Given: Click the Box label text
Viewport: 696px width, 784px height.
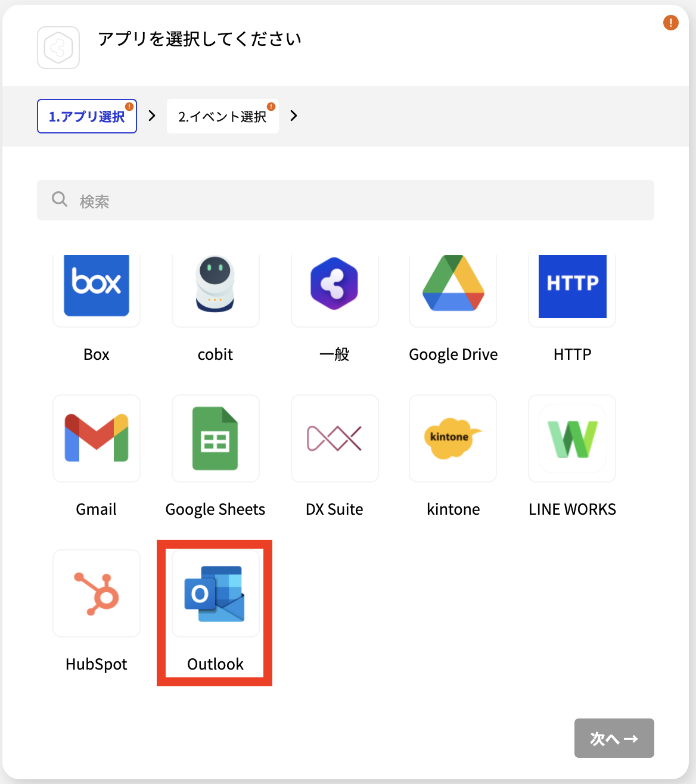Looking at the screenshot, I should [97, 354].
